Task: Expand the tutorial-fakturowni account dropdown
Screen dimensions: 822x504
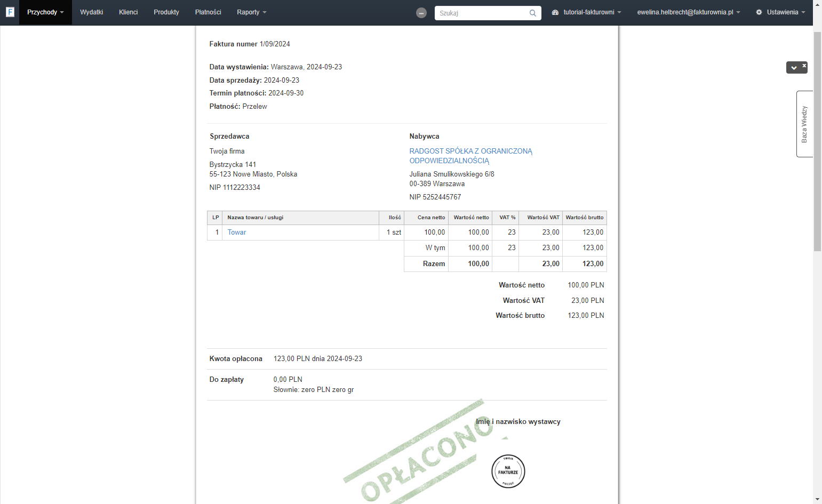Action: click(587, 12)
